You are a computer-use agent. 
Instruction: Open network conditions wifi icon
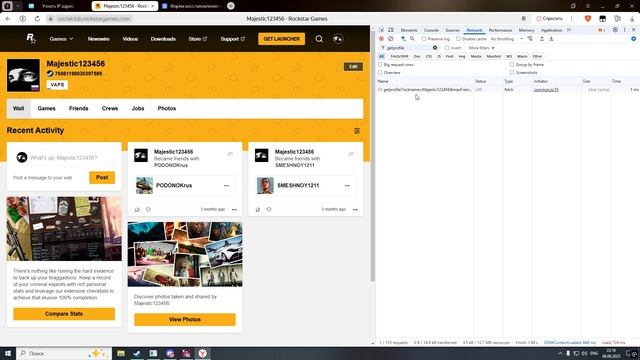[530, 39]
